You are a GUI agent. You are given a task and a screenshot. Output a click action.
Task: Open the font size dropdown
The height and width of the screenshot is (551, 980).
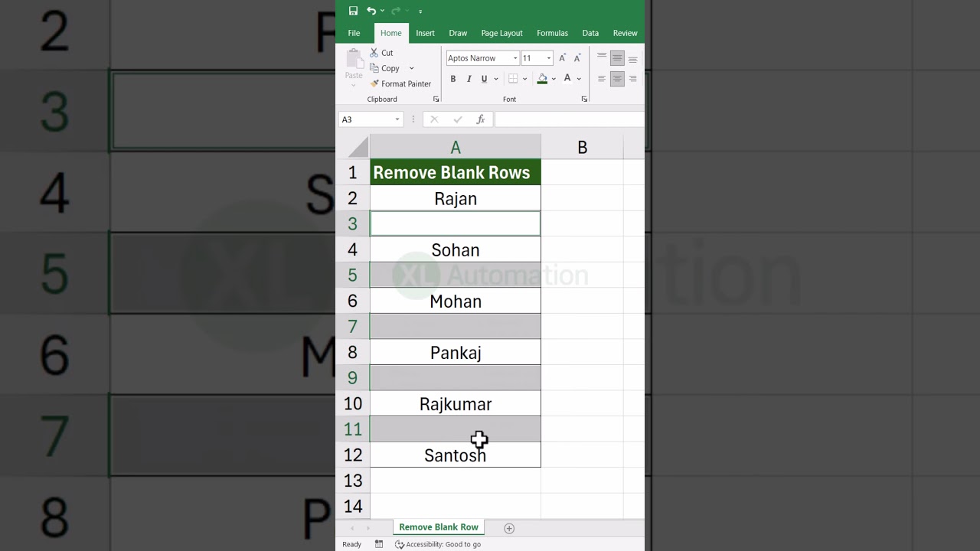click(548, 58)
